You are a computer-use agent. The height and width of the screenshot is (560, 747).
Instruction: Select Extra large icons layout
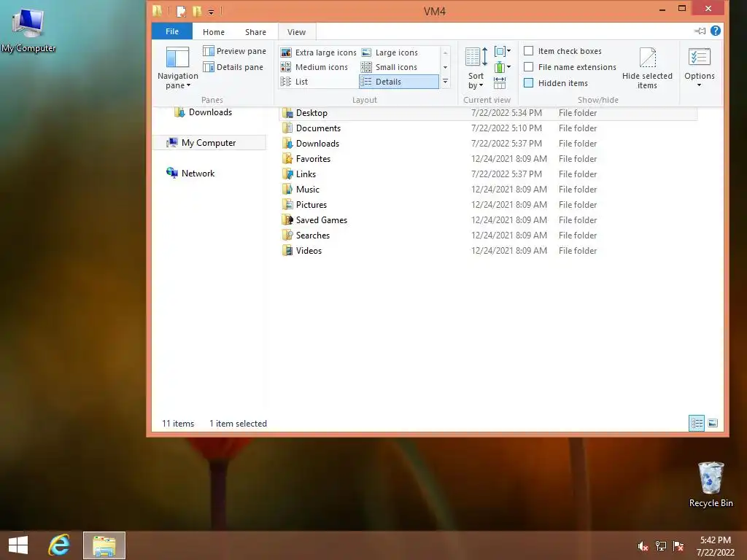click(x=318, y=52)
